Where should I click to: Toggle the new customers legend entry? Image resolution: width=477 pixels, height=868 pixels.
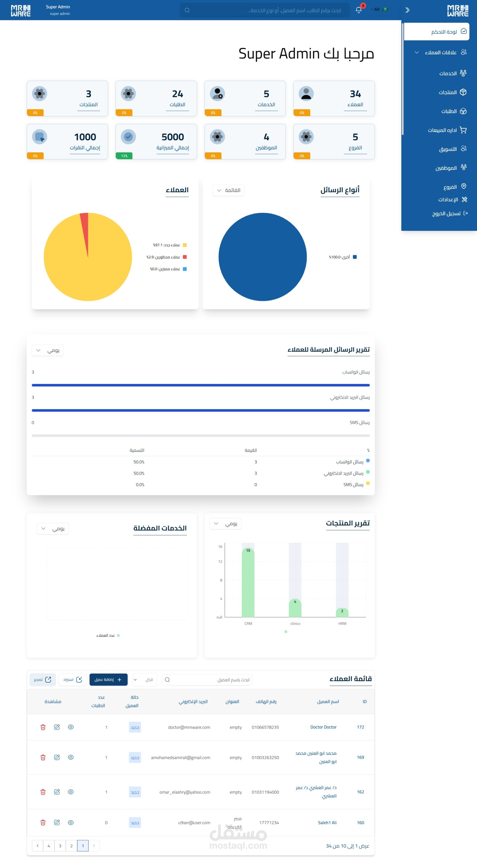click(170, 245)
